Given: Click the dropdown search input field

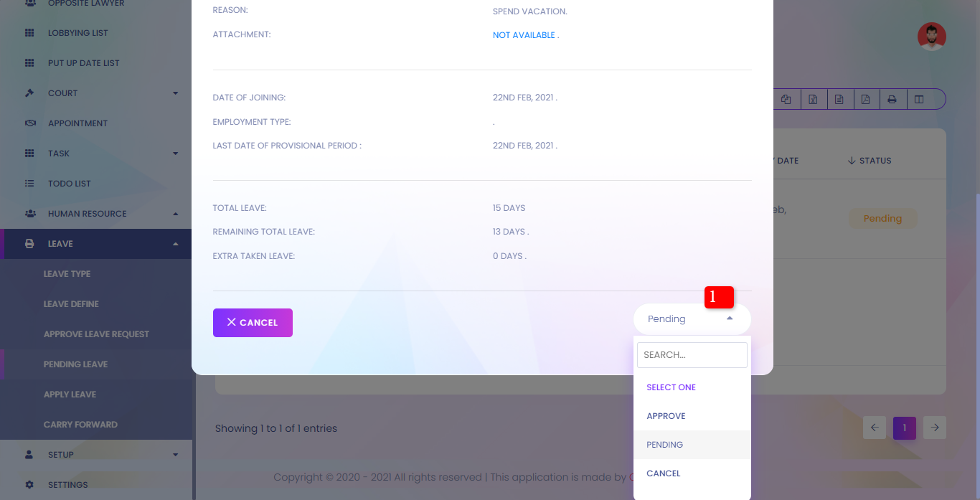Looking at the screenshot, I should click(692, 355).
